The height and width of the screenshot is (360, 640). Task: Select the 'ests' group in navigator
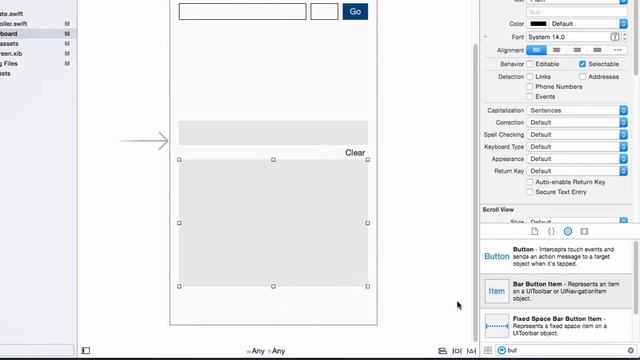(5, 73)
